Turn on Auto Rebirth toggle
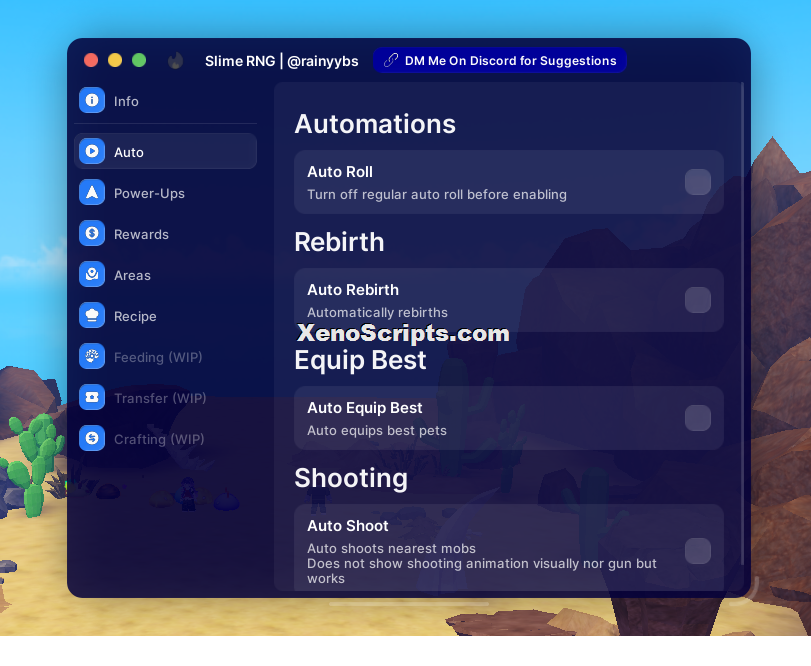This screenshot has width=811, height=666. click(x=698, y=300)
